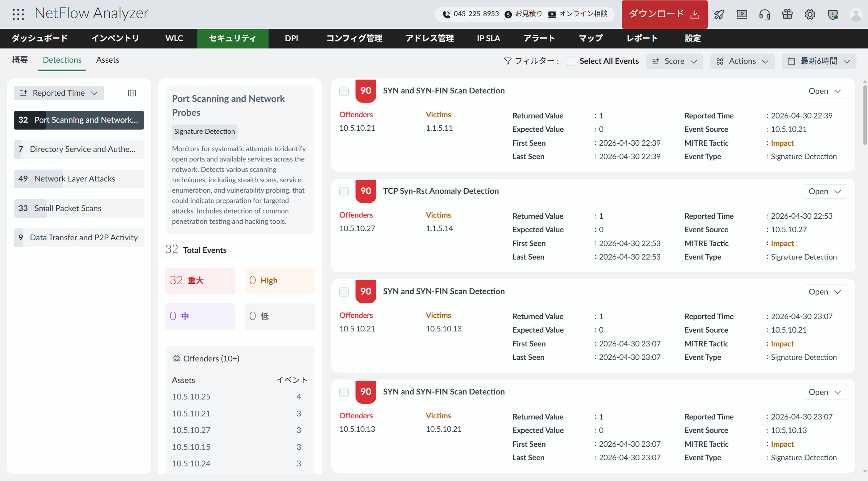The height and width of the screenshot is (481, 868).
Task: Check the SYN-FIN Scan event with victim 10.5.10.21
Action: pyautogui.click(x=344, y=392)
